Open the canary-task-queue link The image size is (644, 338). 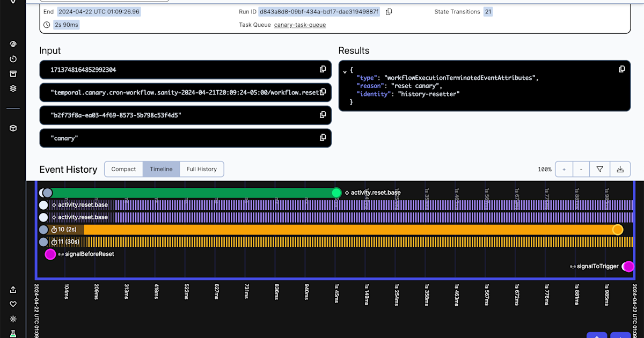pyautogui.click(x=300, y=25)
